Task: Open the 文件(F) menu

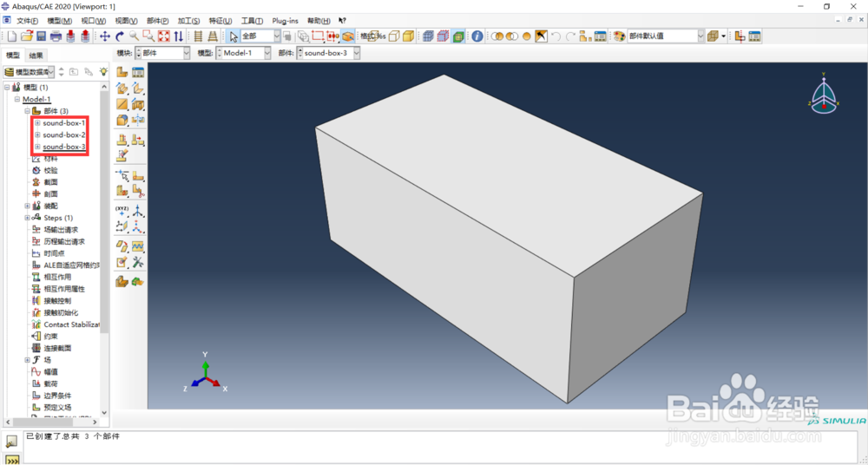Action: pos(27,21)
